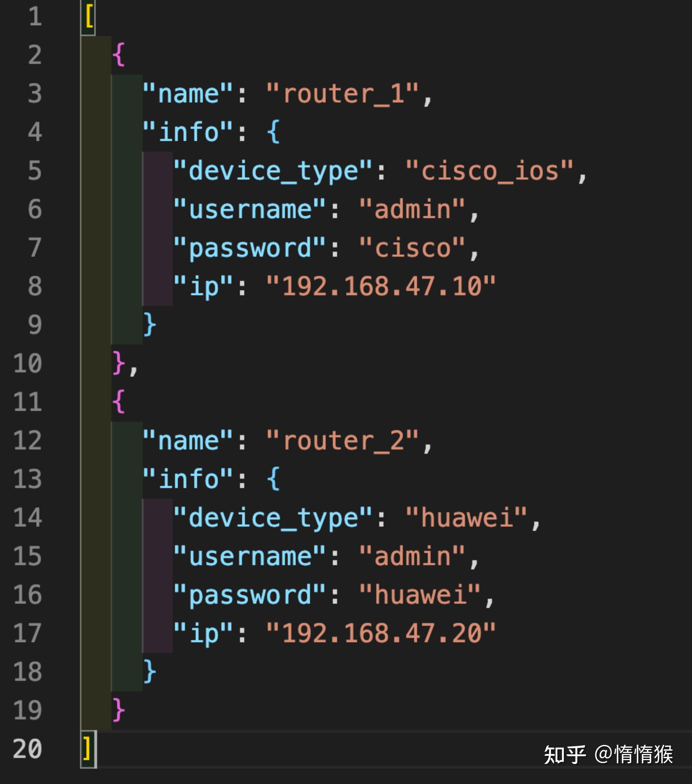Select the IP address "192.168.47.10"
Image resolution: width=692 pixels, height=784 pixels.
tap(383, 286)
